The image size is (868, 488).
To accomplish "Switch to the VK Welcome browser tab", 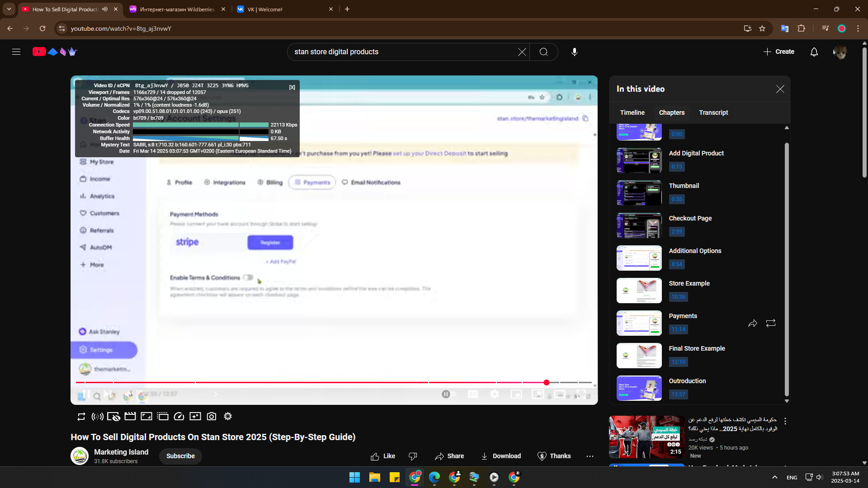I will (x=285, y=9).
